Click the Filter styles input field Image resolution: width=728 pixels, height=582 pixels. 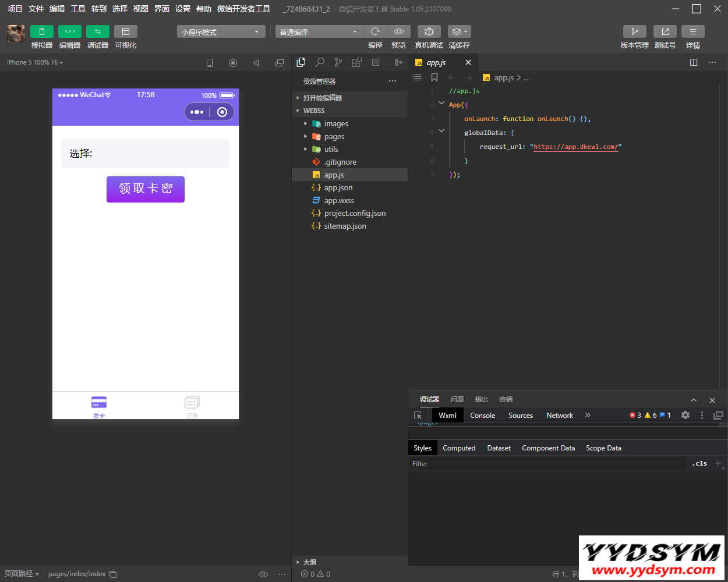point(547,464)
